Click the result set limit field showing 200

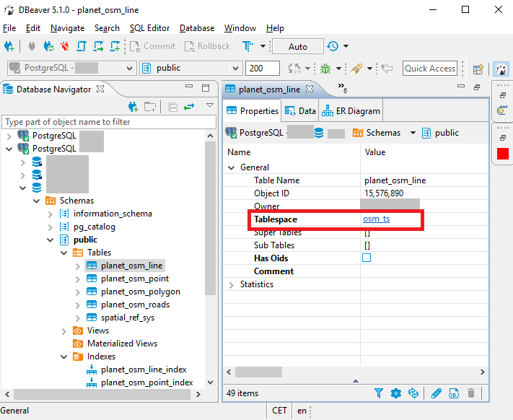(263, 68)
